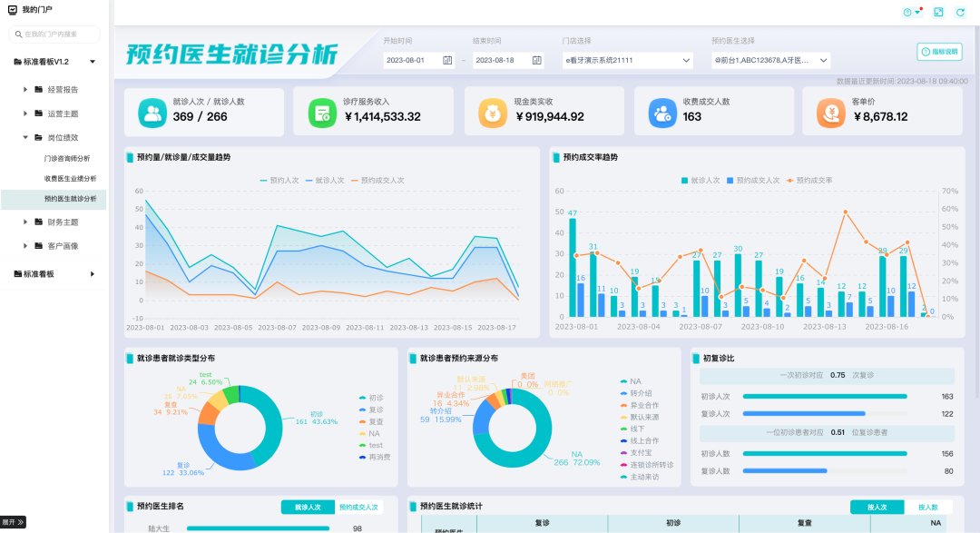Open calendar icon for 结束时间
The image size is (980, 533).
[x=537, y=60]
